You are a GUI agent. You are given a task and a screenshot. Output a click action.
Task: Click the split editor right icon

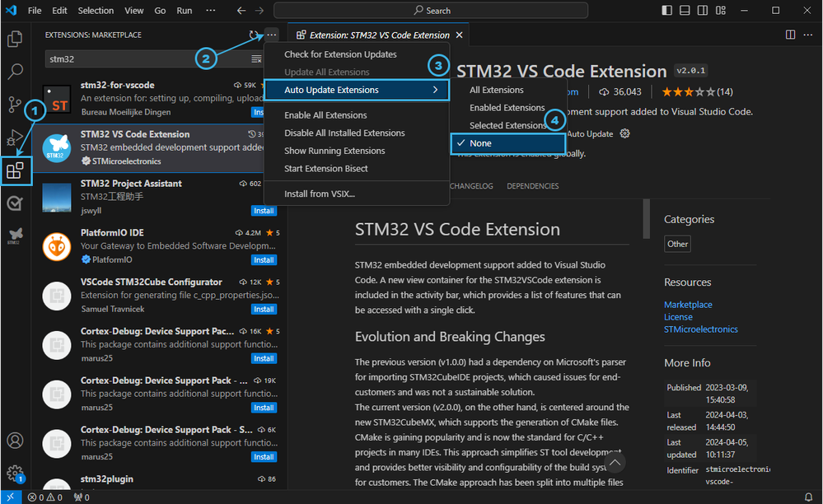790,35
